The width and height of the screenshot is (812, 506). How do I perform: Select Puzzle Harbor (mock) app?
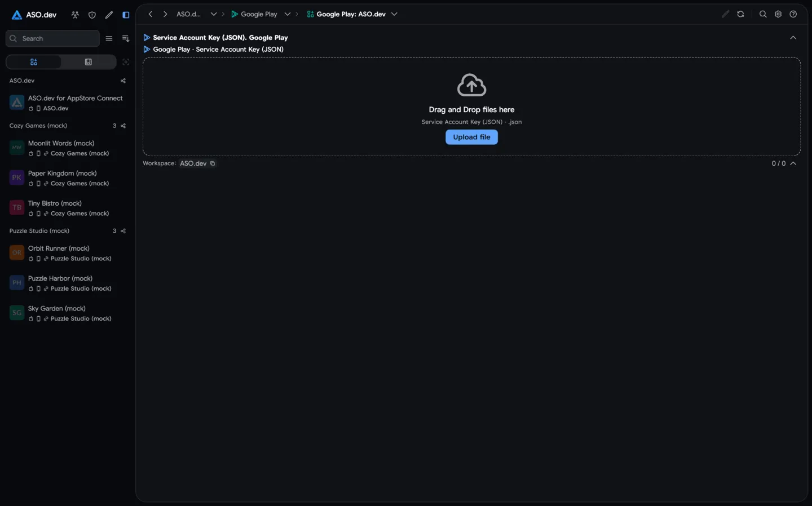[x=68, y=283]
